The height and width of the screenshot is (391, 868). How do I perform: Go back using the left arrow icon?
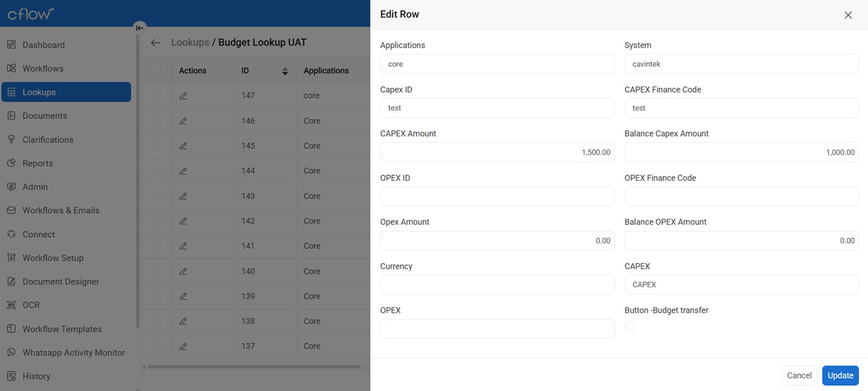(155, 42)
